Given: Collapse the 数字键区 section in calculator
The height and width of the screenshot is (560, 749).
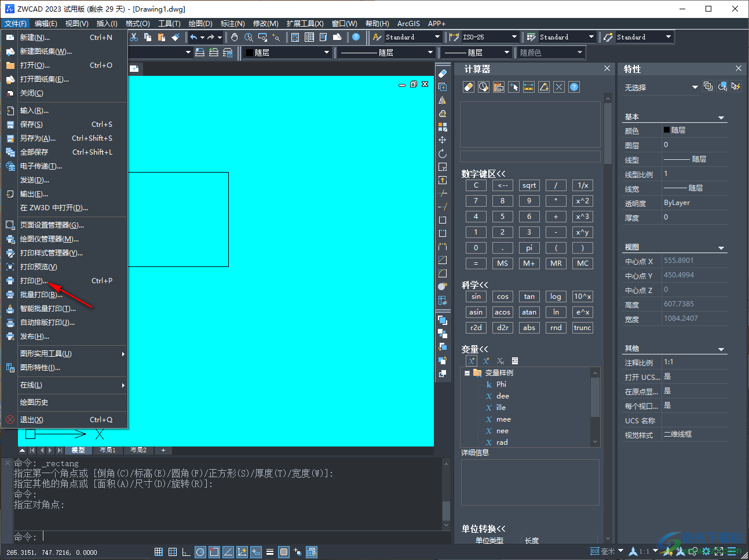Looking at the screenshot, I should 483,174.
